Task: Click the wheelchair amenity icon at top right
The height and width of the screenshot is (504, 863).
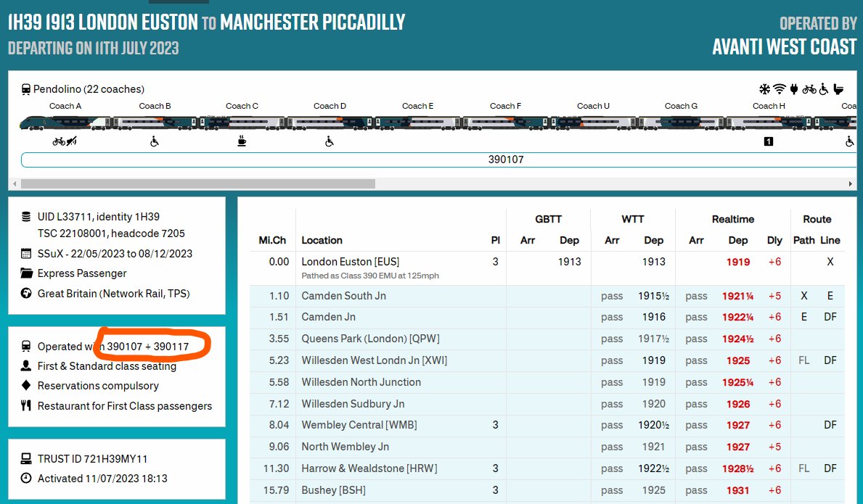Action: (824, 89)
